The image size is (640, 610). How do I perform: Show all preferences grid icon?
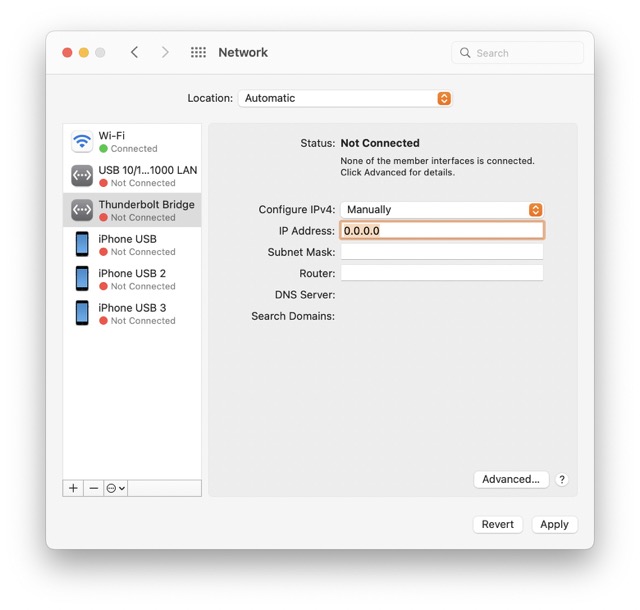198,53
